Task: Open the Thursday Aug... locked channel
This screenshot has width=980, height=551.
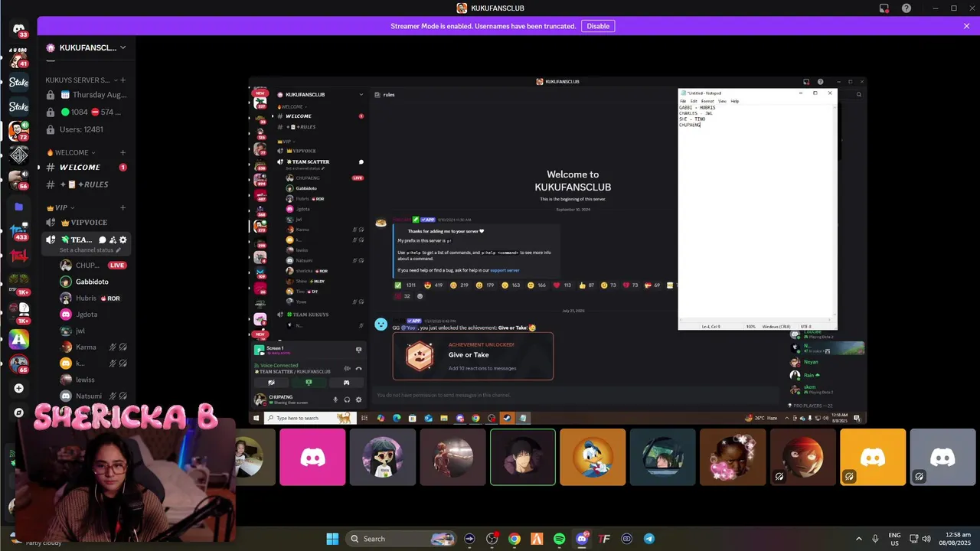Action: pos(86,95)
